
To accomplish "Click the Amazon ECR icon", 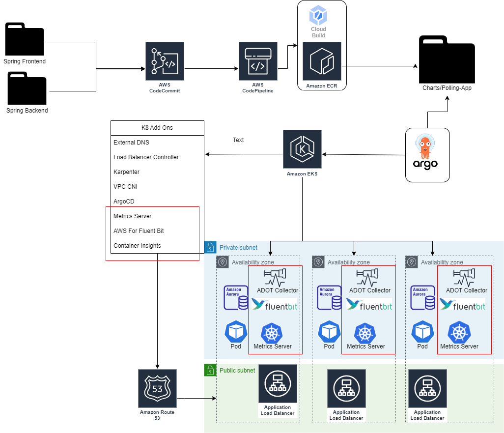I will point(322,61).
